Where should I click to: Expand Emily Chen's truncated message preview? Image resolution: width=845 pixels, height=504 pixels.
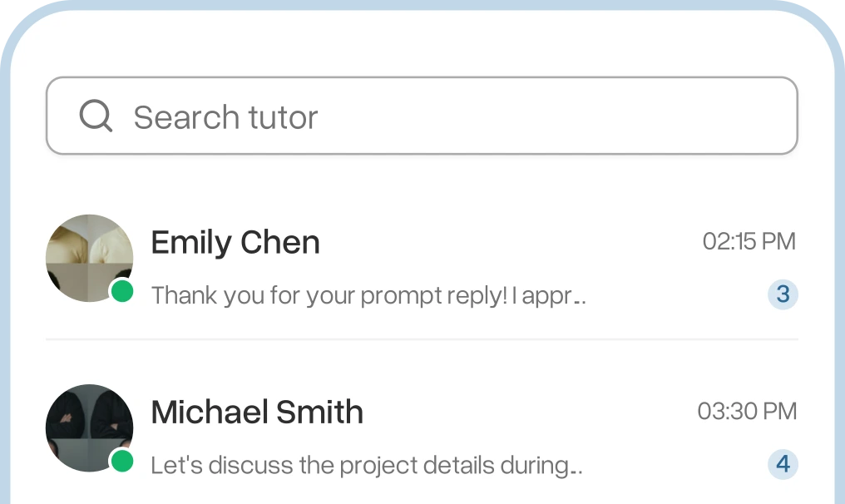(368, 295)
